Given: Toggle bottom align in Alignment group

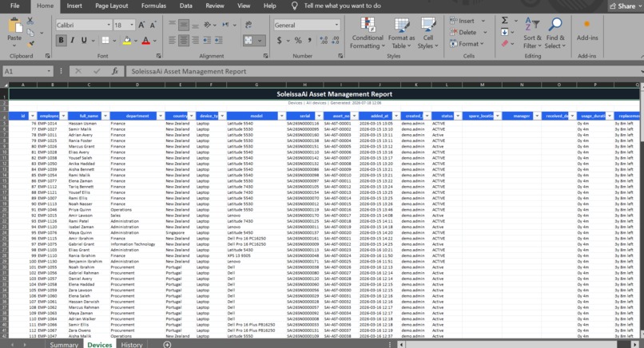Looking at the screenshot, I should (196, 25).
